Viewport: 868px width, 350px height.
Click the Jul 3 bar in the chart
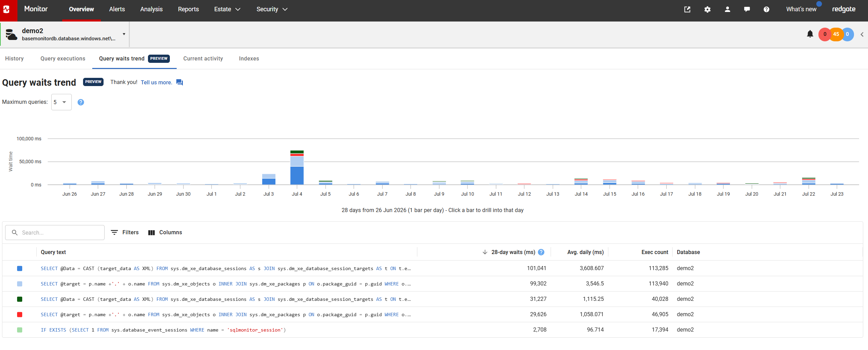click(x=269, y=179)
